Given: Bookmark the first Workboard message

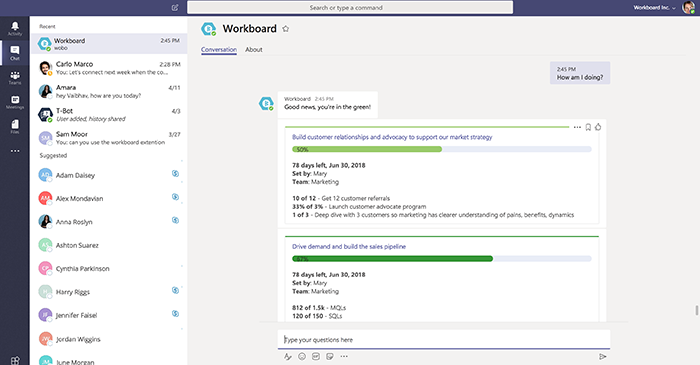Looking at the screenshot, I should coord(588,127).
